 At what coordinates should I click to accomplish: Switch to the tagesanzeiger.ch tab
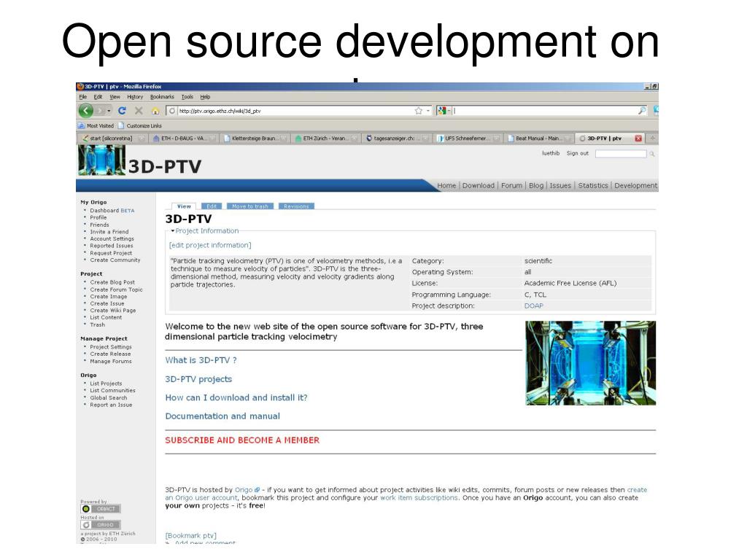[x=396, y=138]
